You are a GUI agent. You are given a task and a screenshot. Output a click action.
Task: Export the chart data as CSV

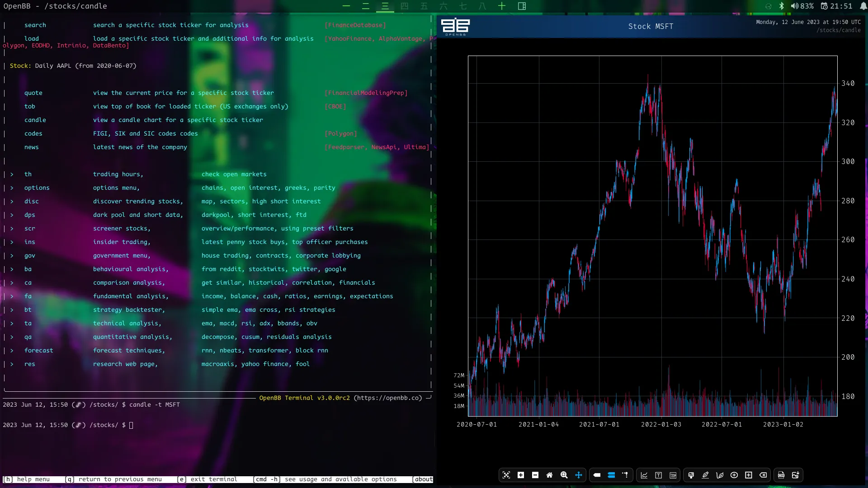point(781,475)
